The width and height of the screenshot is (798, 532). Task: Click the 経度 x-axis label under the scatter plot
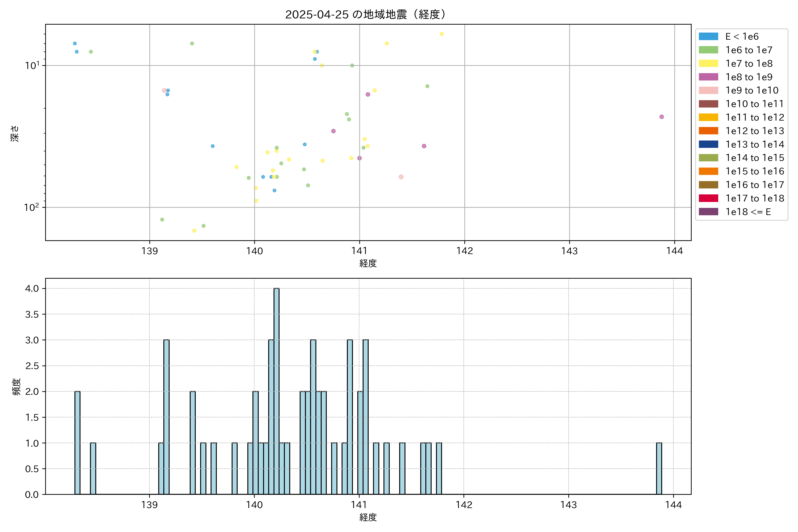(368, 263)
